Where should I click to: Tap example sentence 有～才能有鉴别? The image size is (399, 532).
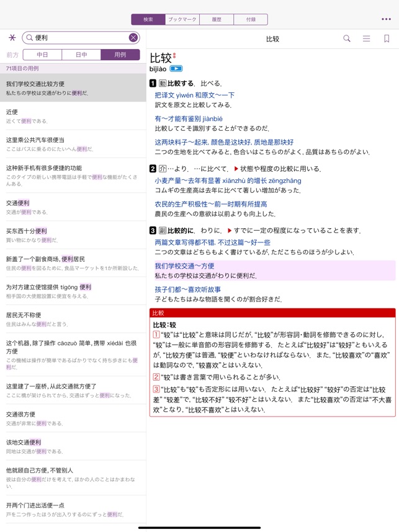point(189,119)
